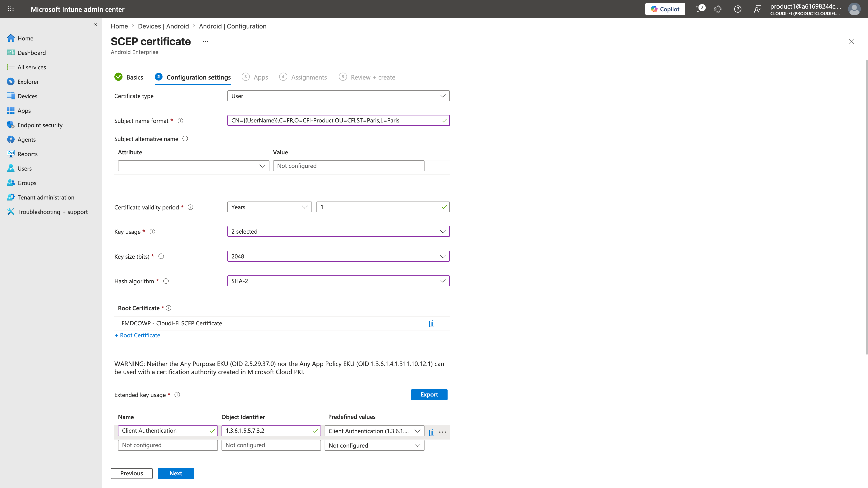868x488 pixels.
Task: Click the validity period number field
Action: [x=383, y=207]
